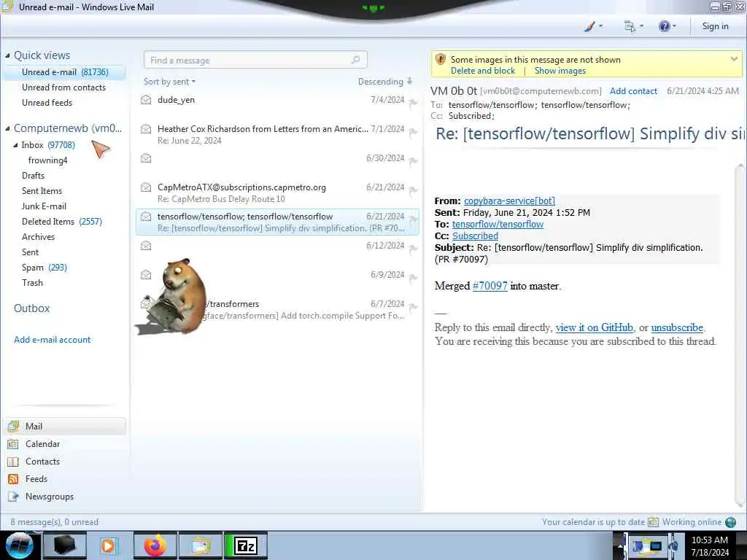Click the Windows Live Mail taskbar button
Screen dimensions: 747x560
pos(201,545)
